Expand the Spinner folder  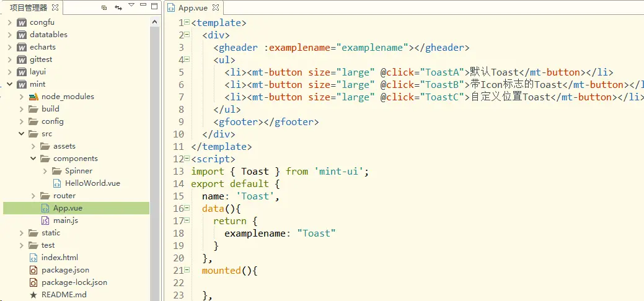coord(45,171)
